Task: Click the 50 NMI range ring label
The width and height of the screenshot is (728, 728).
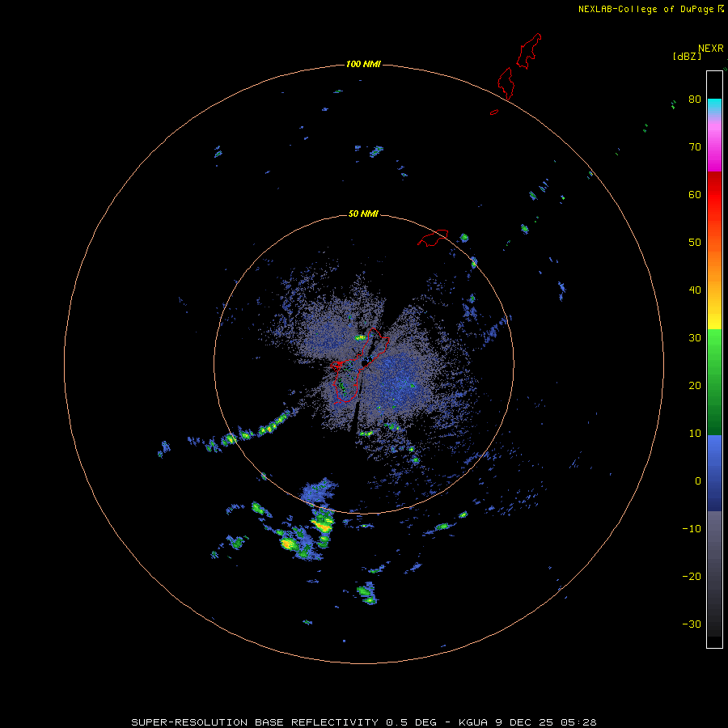Action: [x=363, y=214]
